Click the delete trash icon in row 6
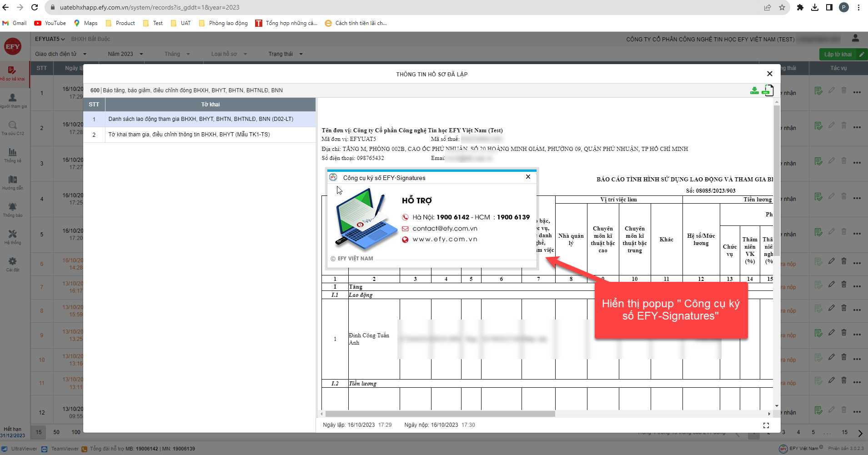Screen dimensions: 868x455 tap(844, 261)
